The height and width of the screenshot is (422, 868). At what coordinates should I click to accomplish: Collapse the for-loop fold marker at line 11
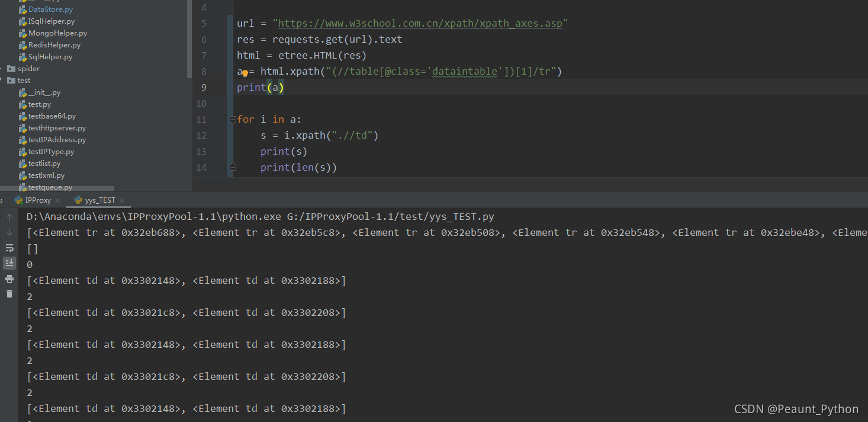coord(233,119)
